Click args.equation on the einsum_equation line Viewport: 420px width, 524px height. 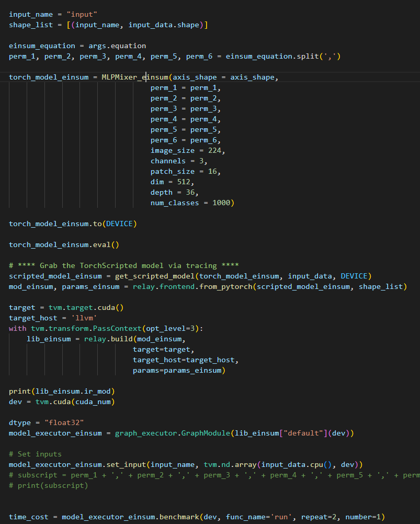coord(117,46)
